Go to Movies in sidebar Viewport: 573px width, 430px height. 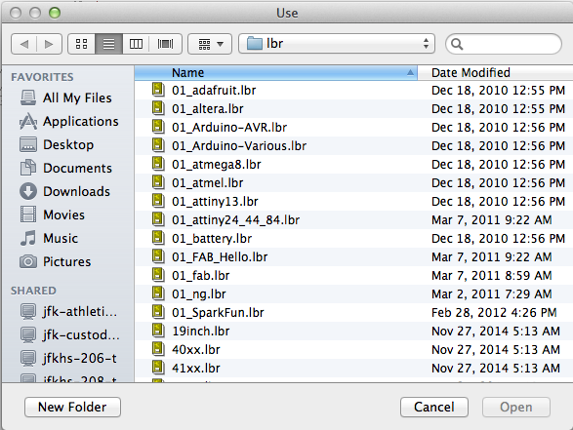click(x=52, y=215)
